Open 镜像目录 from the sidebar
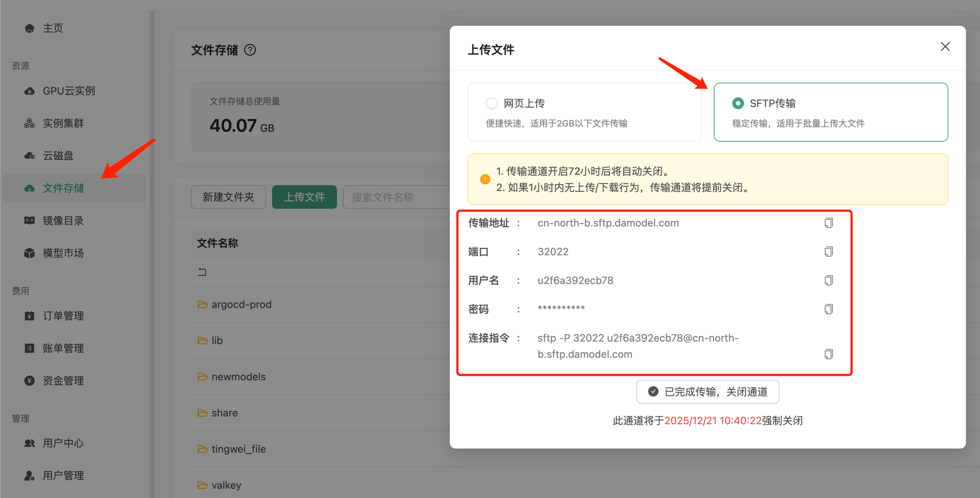Viewport: 980px width, 498px height. pos(63,221)
